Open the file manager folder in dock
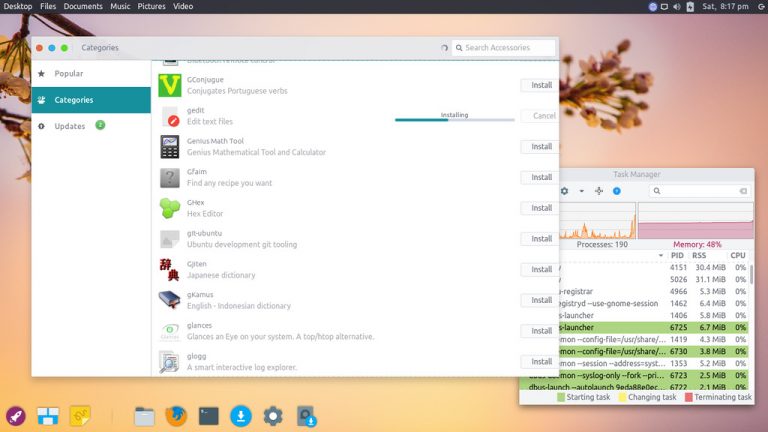 tap(144, 416)
